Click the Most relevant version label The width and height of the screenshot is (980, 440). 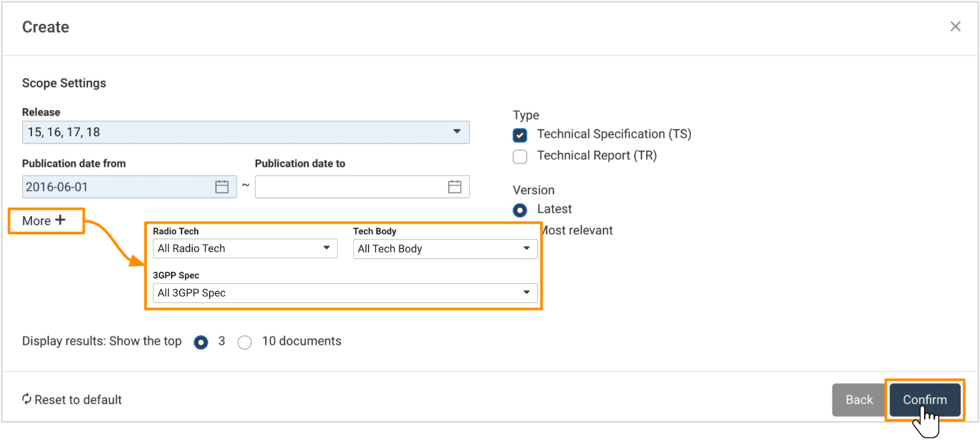[x=575, y=230]
